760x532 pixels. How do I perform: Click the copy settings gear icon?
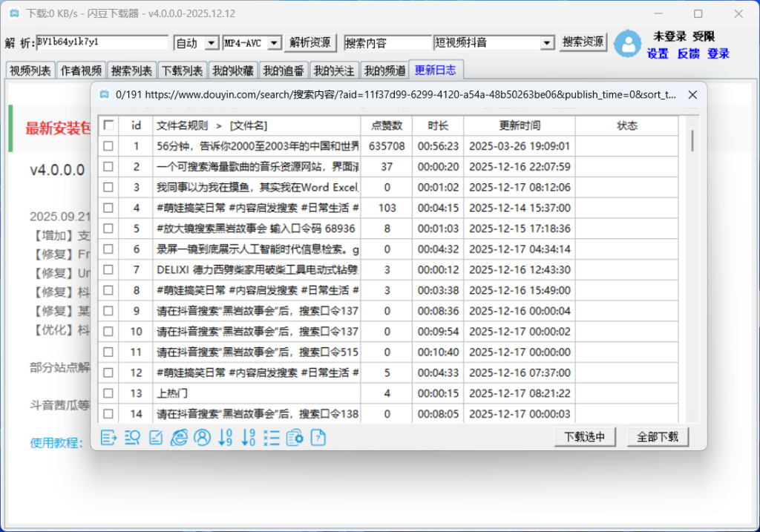tap(295, 438)
